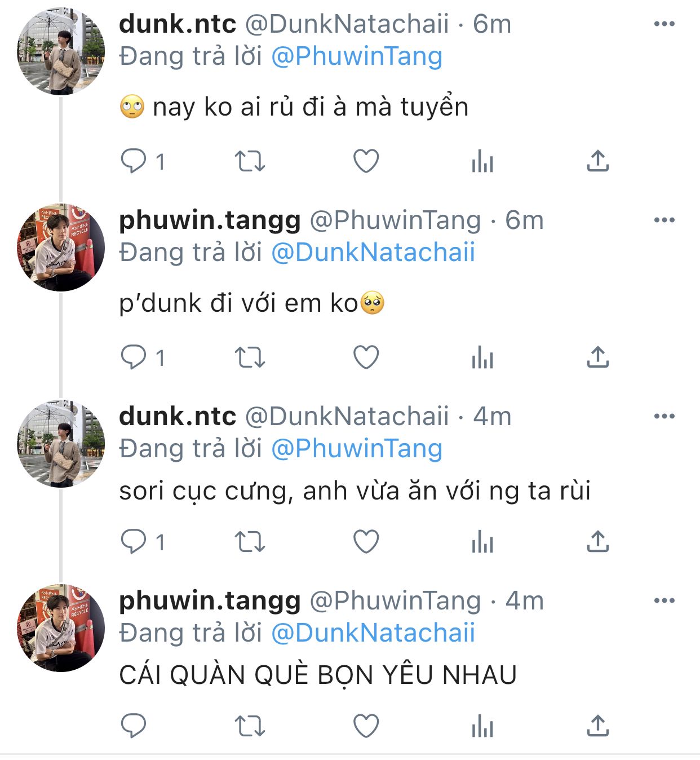Reply to "p'dunk đi với em ko" tweet
700x760 pixels.
(134, 357)
